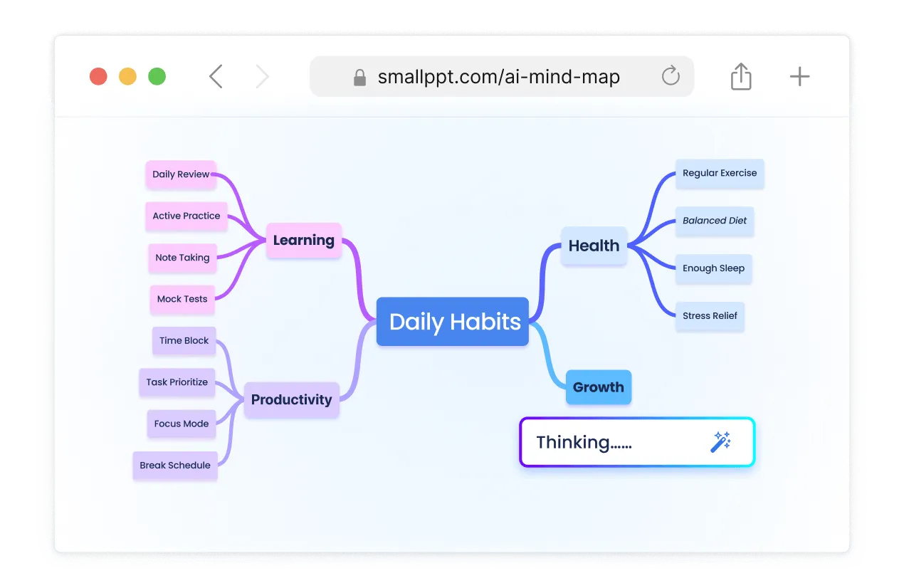Screen dimensions: 904x588
Task: Click the address bar URL text
Action: tap(498, 76)
